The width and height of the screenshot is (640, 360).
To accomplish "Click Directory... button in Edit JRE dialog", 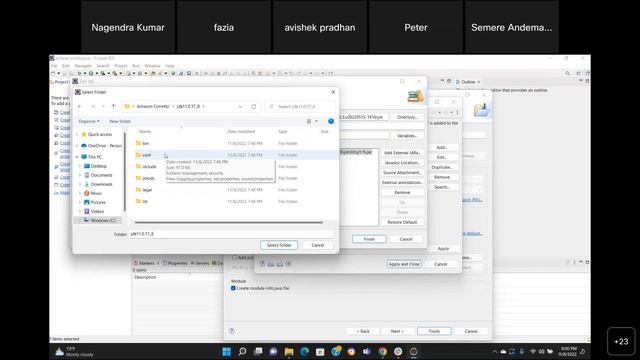I will tap(407, 117).
